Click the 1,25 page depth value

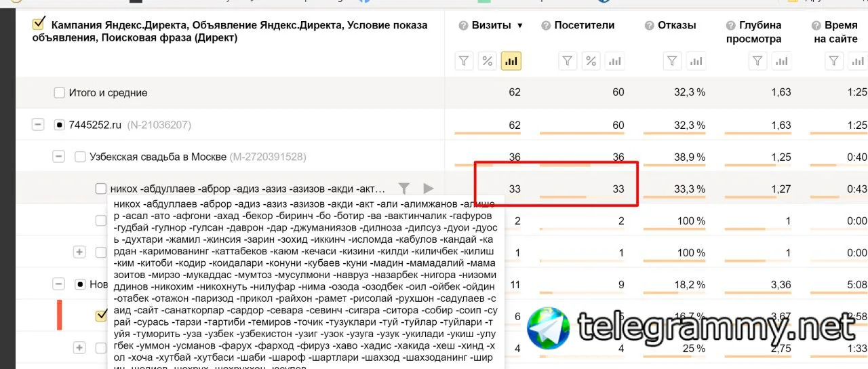tap(781, 157)
